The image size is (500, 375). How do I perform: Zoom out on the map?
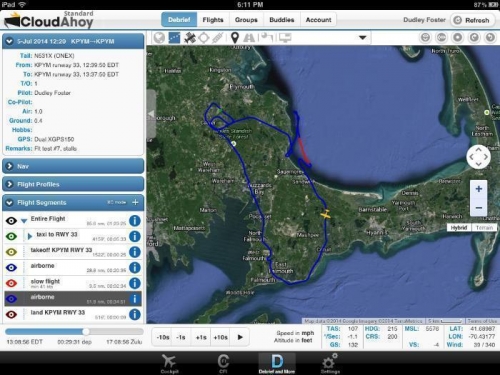[x=479, y=207]
